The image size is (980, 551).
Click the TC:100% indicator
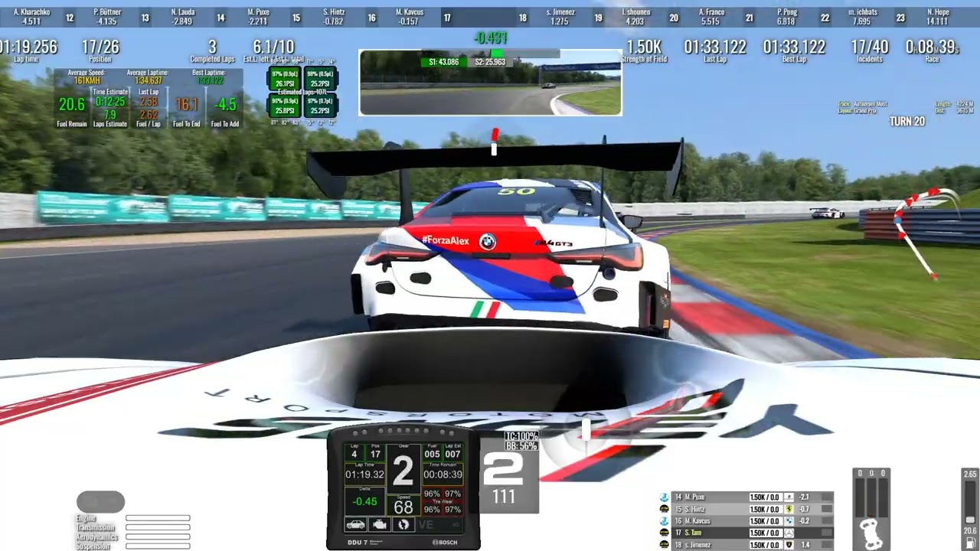pyautogui.click(x=521, y=436)
